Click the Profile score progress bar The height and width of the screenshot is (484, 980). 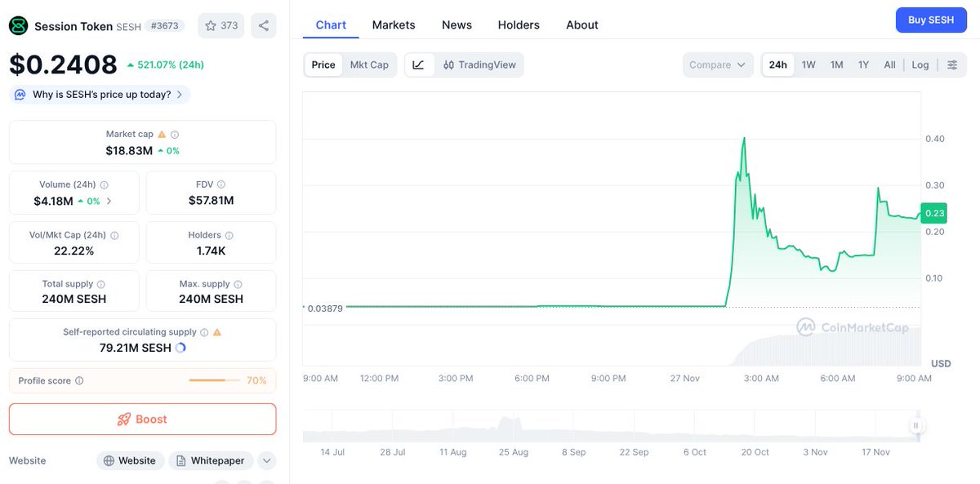214,380
